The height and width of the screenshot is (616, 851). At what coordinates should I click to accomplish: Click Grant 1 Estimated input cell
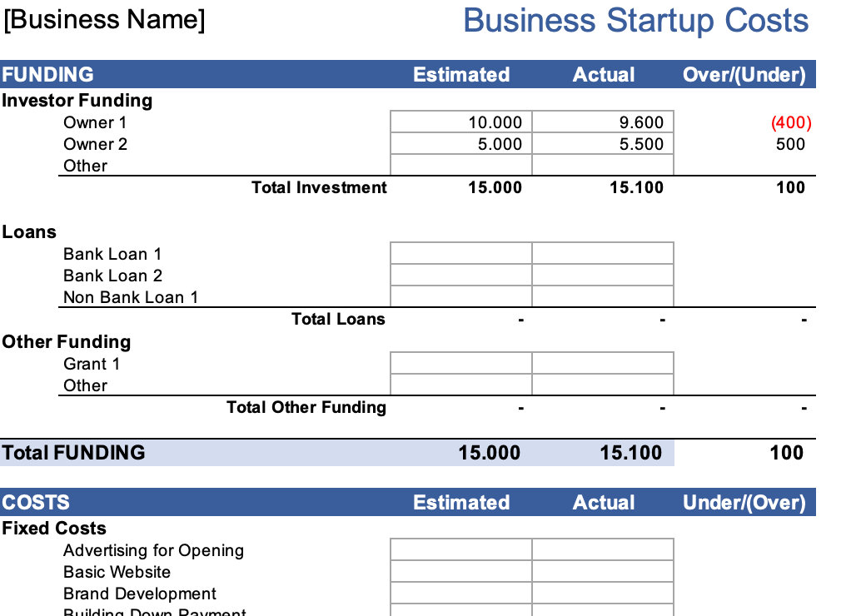point(460,364)
